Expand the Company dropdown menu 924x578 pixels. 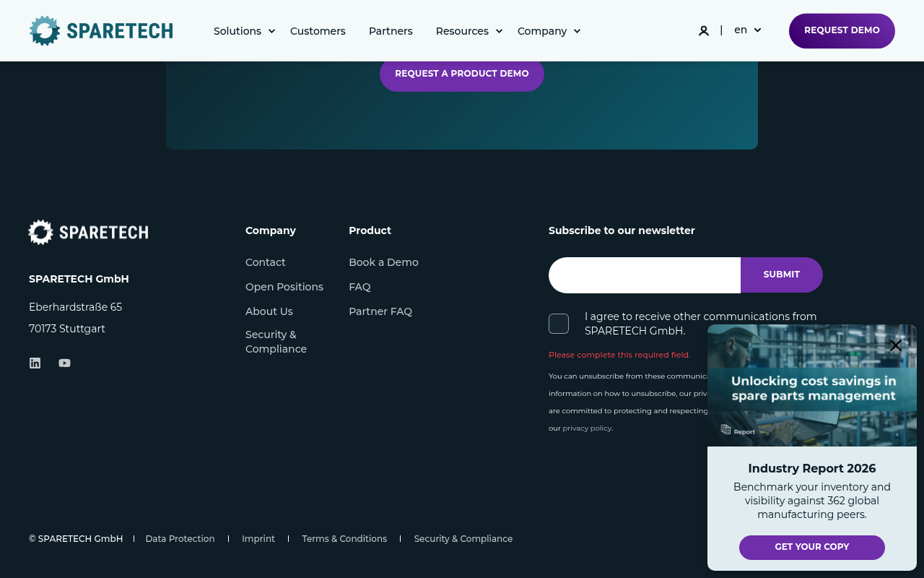click(x=549, y=31)
